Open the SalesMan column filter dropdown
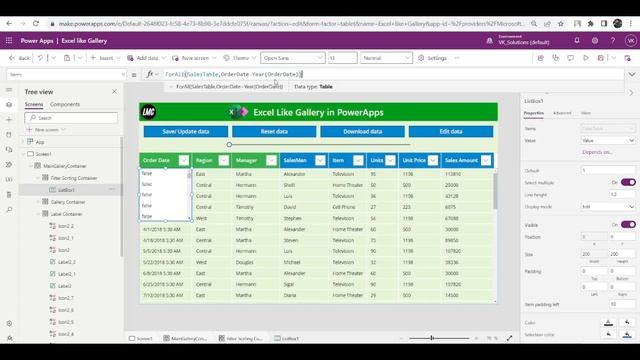This screenshot has width=640, height=360. pyautogui.click(x=320, y=160)
